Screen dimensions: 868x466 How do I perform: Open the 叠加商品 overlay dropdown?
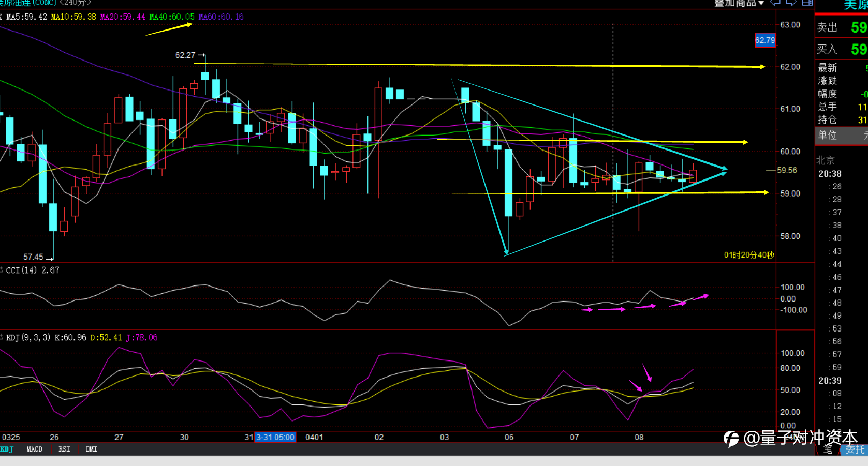click(x=739, y=3)
